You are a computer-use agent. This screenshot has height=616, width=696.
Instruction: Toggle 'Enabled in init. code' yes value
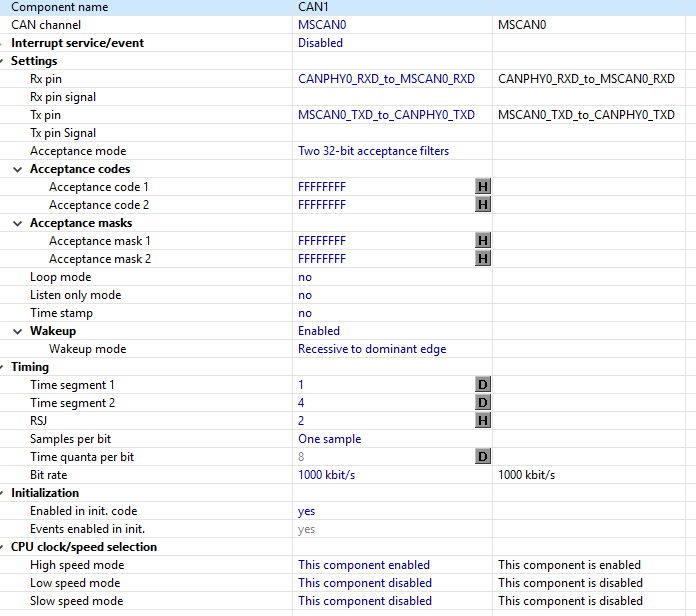click(x=306, y=511)
